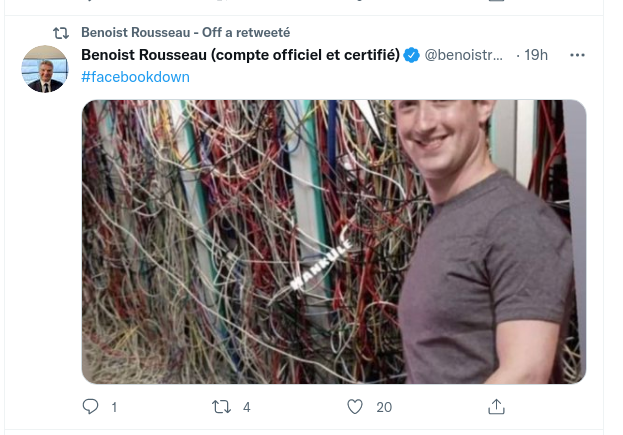Open "Benoist Rousseau - Off a retweeté" link

(185, 31)
